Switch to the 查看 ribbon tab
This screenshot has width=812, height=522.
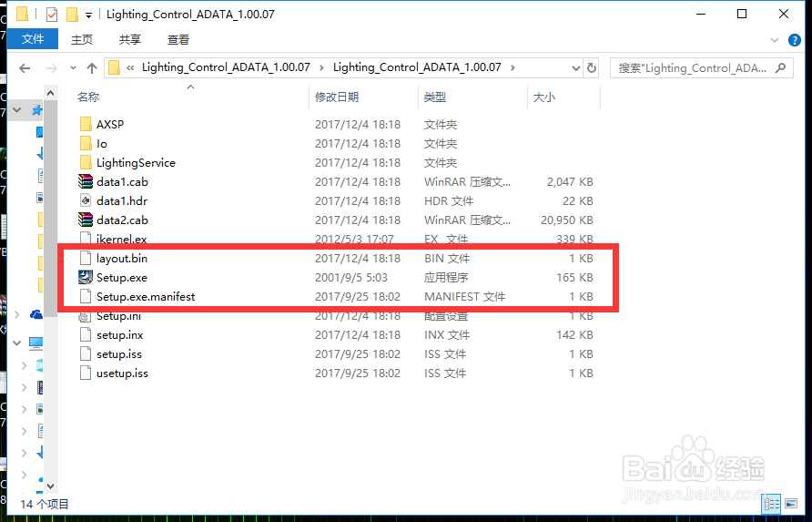[178, 39]
